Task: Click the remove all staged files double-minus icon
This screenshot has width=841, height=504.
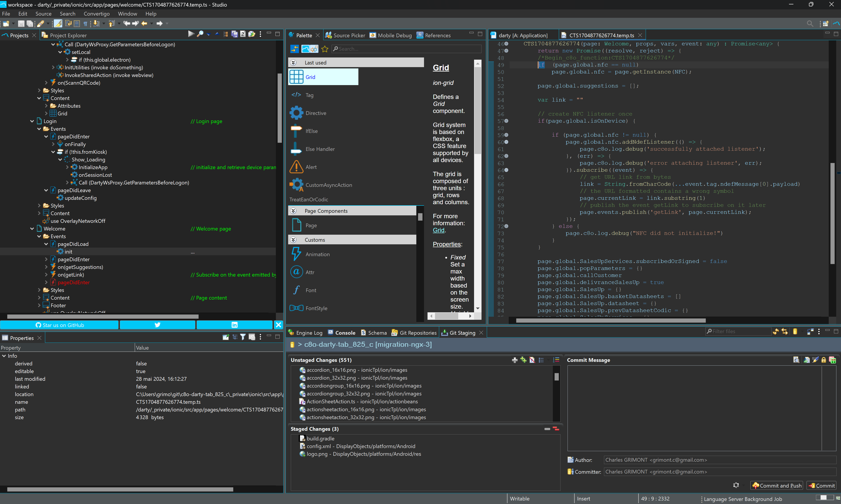Action: [x=556, y=429]
